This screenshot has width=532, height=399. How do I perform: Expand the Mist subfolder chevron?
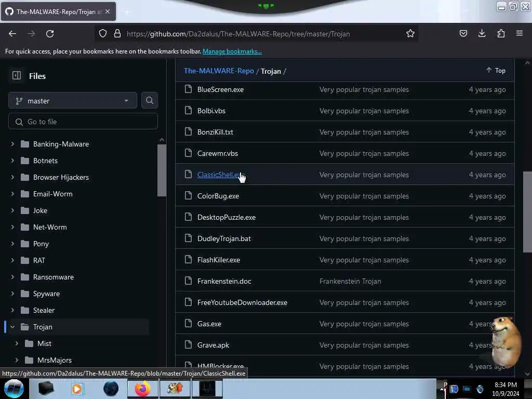(17, 343)
